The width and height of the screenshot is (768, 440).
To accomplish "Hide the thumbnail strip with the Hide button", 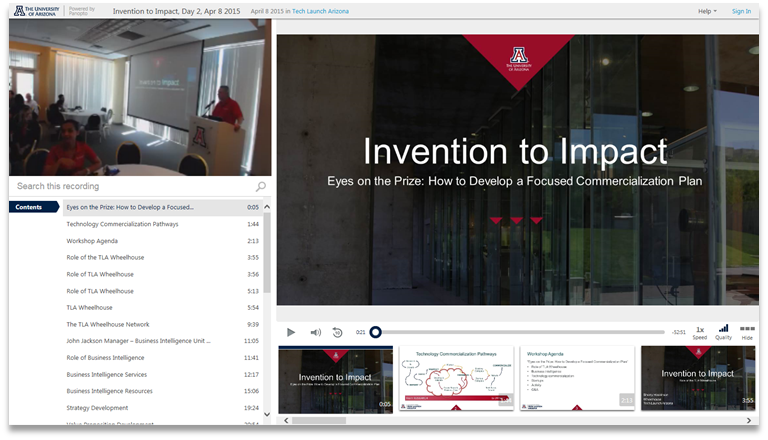I will (747, 332).
